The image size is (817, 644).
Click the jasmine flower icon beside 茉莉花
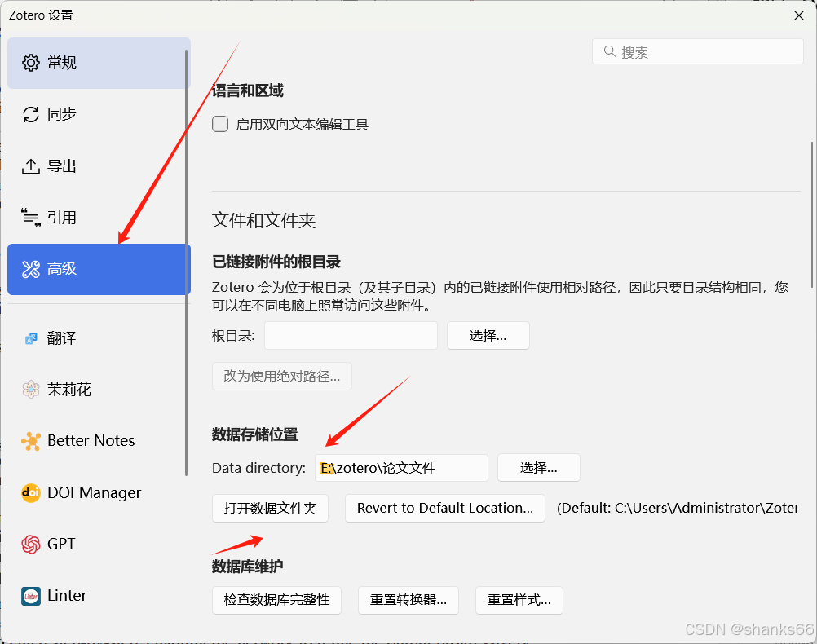pos(31,389)
